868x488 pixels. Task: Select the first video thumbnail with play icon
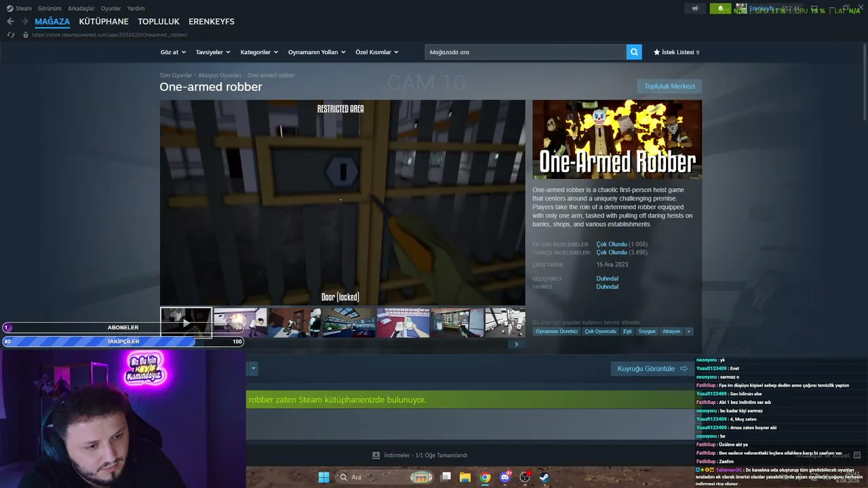[186, 323]
